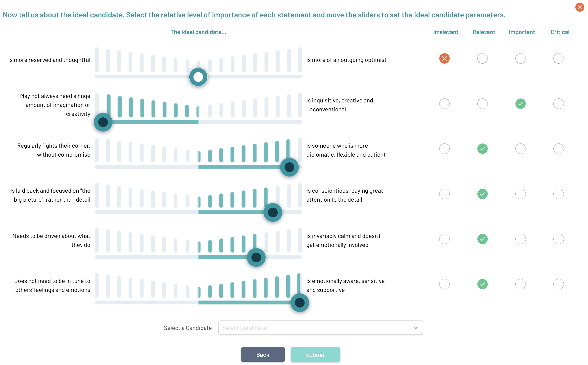
Task: Close the ideal candidate dialog
Action: point(580,7)
